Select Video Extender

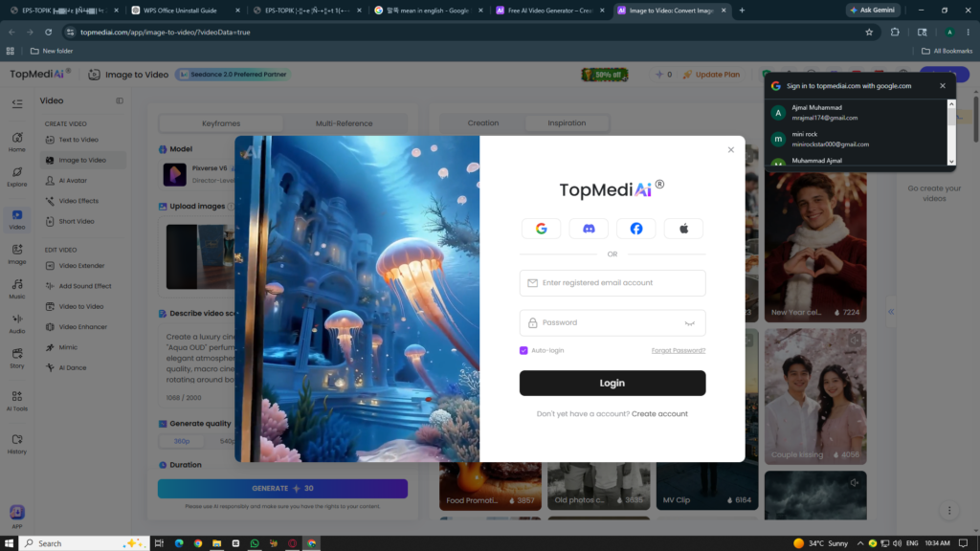[83, 266]
